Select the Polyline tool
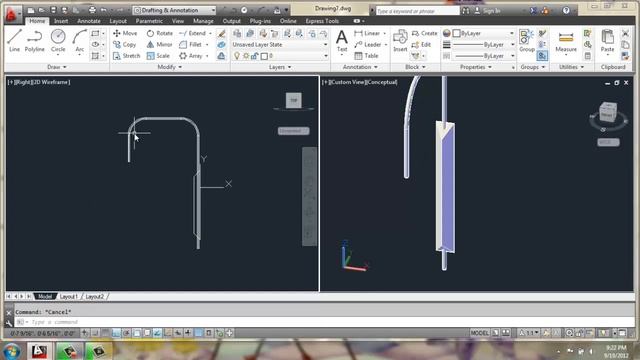 point(34,40)
